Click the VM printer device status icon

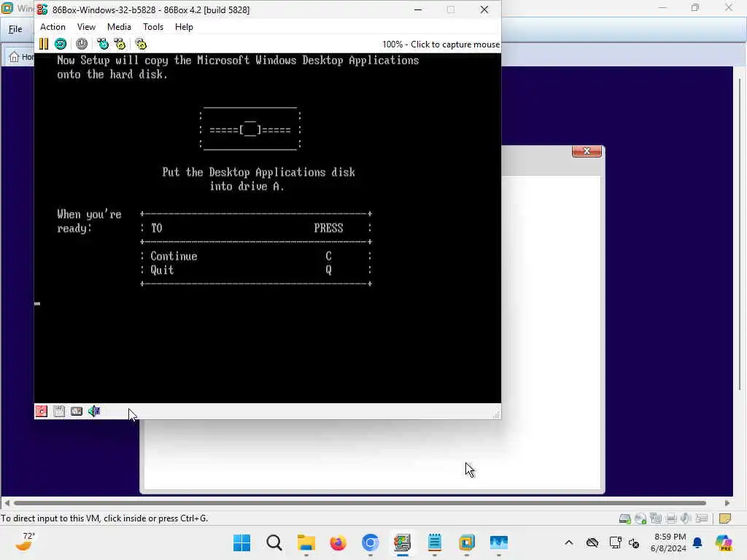point(671,518)
